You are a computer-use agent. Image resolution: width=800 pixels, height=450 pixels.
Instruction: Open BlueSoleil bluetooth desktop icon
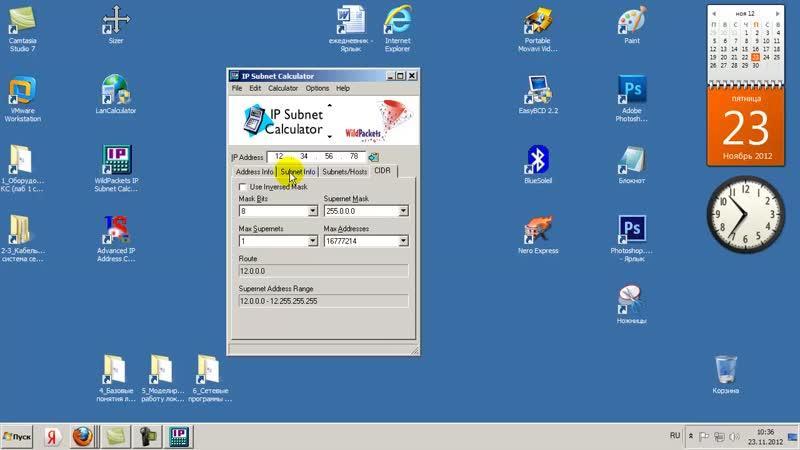[538, 161]
